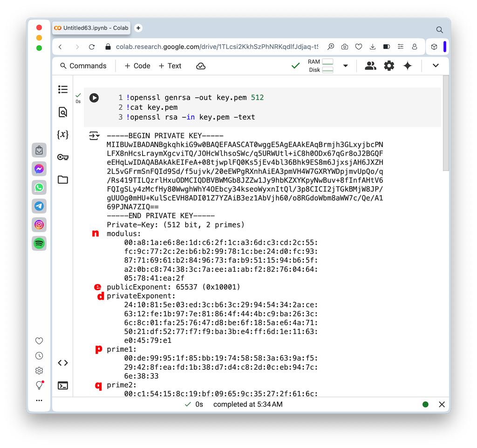The height and width of the screenshot is (448, 477).
Task: Close the bottom status bar
Action: click(442, 405)
